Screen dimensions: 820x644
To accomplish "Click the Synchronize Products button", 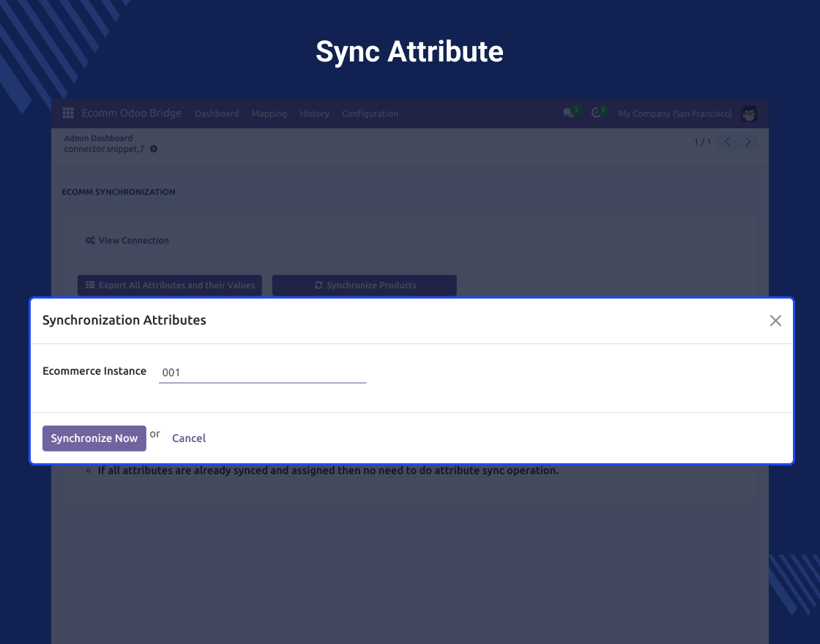I will click(365, 285).
